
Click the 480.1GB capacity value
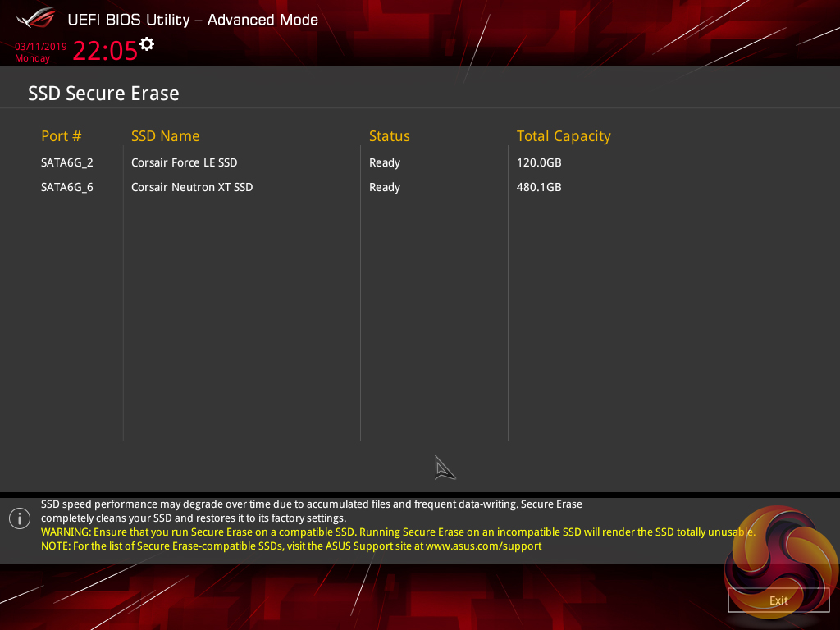pyautogui.click(x=539, y=187)
